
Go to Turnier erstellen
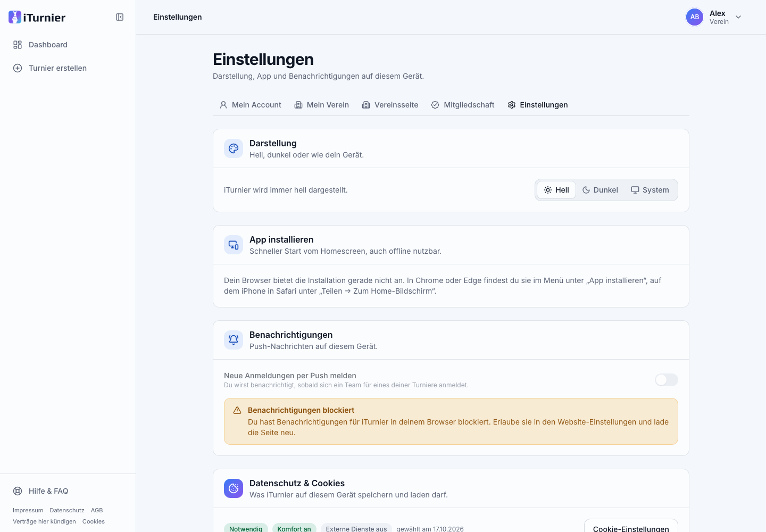[68, 68]
